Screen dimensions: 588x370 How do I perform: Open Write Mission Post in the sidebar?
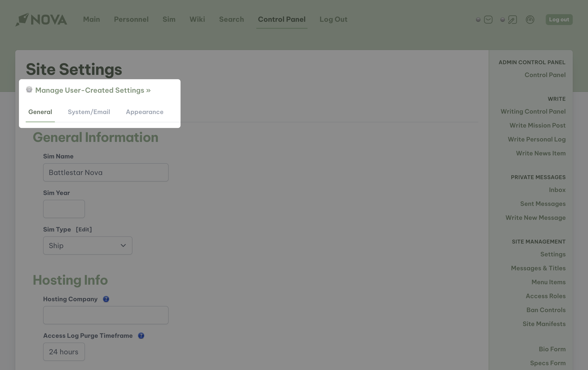coord(537,125)
